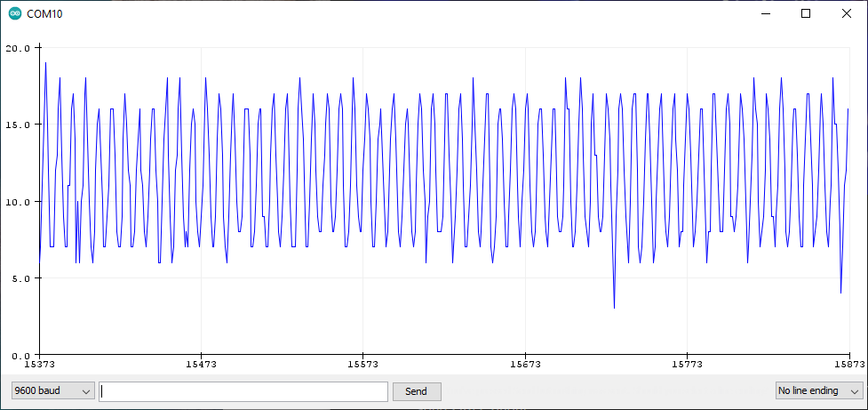
Task: Select the 15.0 y-axis tick label
Action: 18,125
